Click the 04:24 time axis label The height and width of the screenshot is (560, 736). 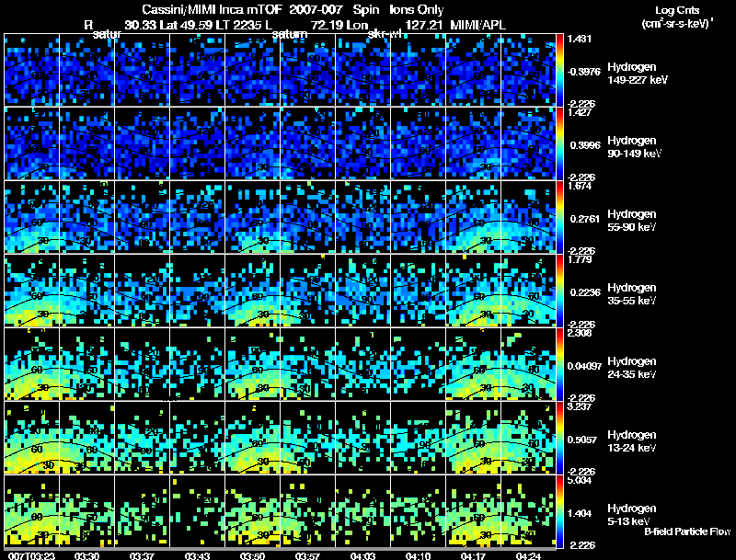click(x=528, y=555)
